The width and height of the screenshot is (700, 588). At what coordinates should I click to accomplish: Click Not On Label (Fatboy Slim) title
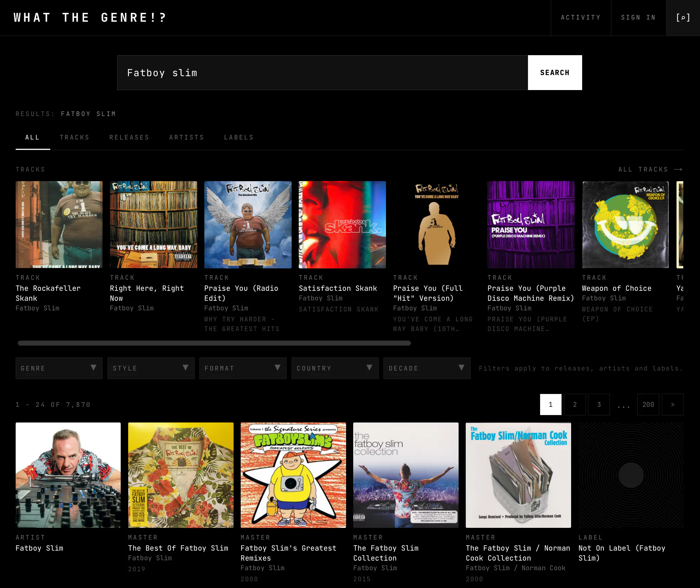(622, 553)
